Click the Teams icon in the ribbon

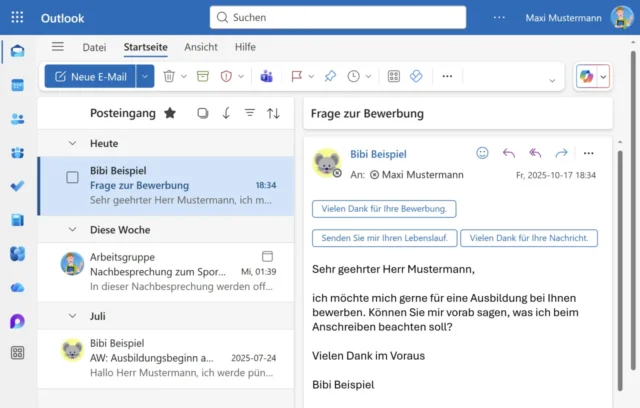coord(266,76)
